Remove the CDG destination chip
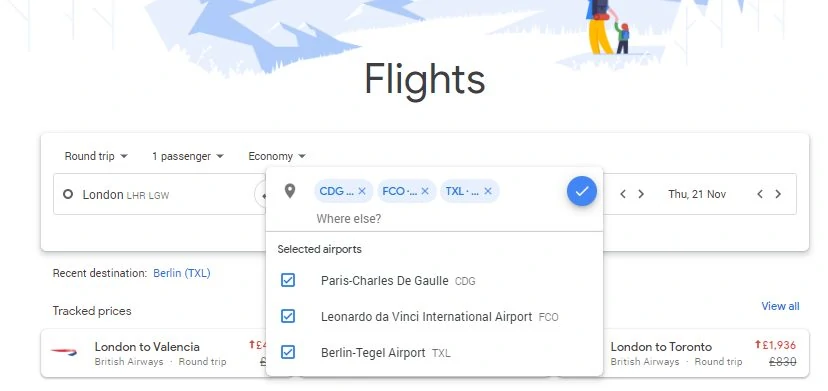This screenshot has width=828, height=391. pyautogui.click(x=362, y=191)
